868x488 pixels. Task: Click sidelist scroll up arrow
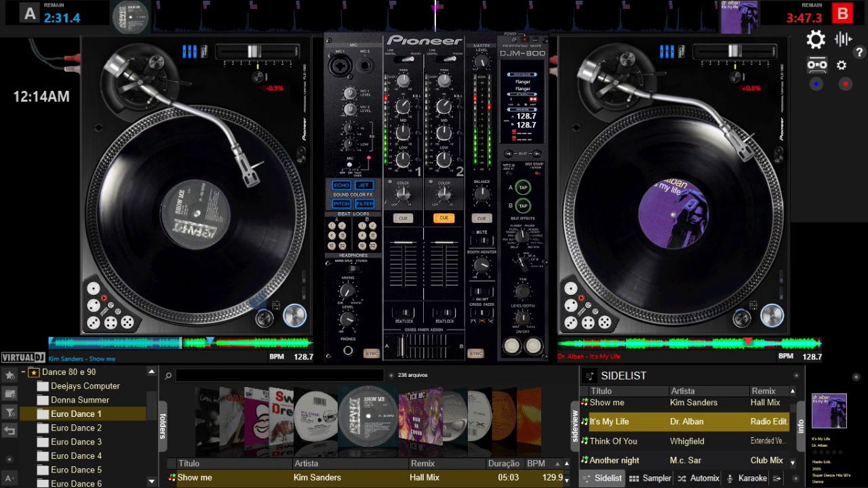coord(793,391)
